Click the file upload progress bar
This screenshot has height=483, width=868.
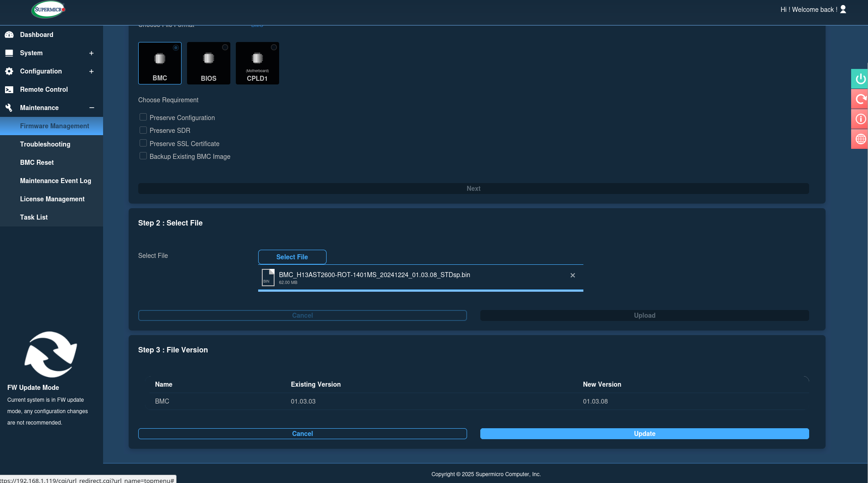click(421, 290)
